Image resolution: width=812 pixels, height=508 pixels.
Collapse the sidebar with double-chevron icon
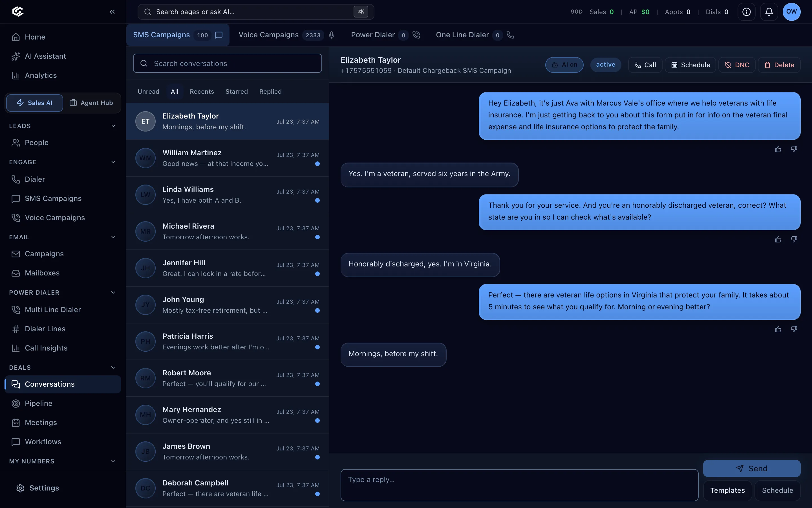[112, 12]
